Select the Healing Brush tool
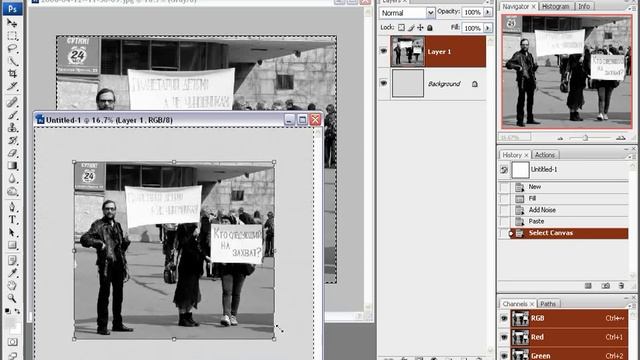This screenshot has height=360, width=640. point(12,102)
